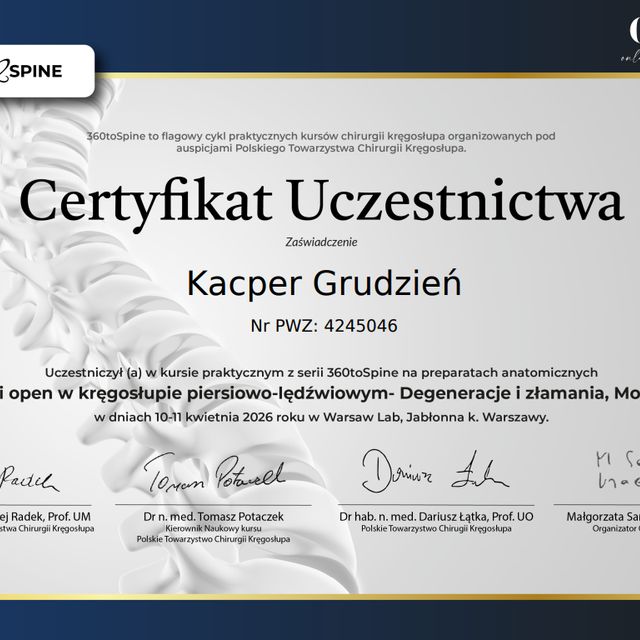Click the 'Nr PWZ: 4245046' line
This screenshot has height=640, width=640.
pos(324,326)
